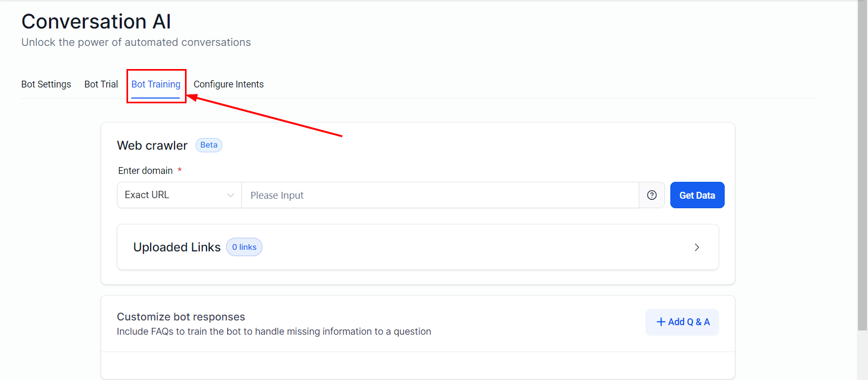868x380 pixels.
Task: Click the Uploaded Links title
Action: coord(177,247)
